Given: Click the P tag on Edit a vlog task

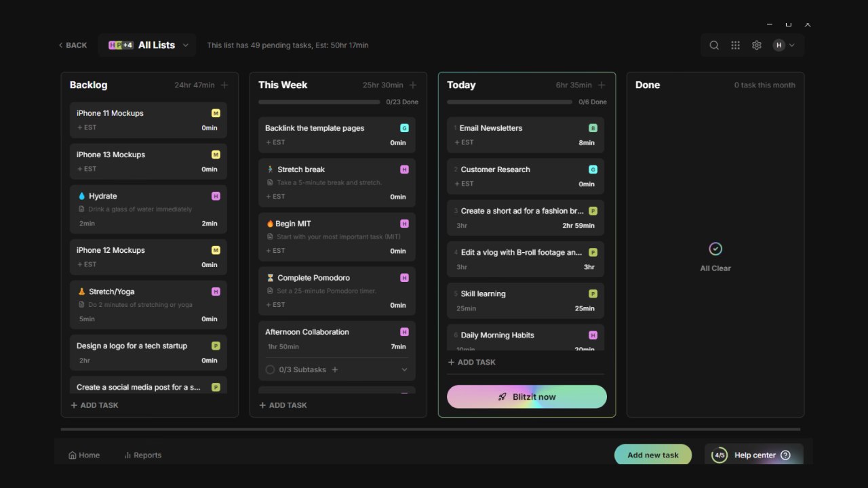Looking at the screenshot, I should 593,252.
